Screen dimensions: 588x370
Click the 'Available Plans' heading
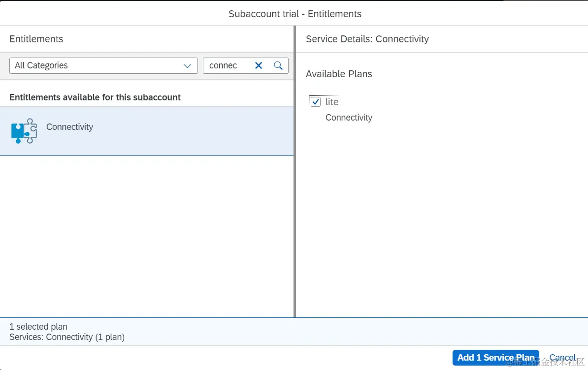339,74
